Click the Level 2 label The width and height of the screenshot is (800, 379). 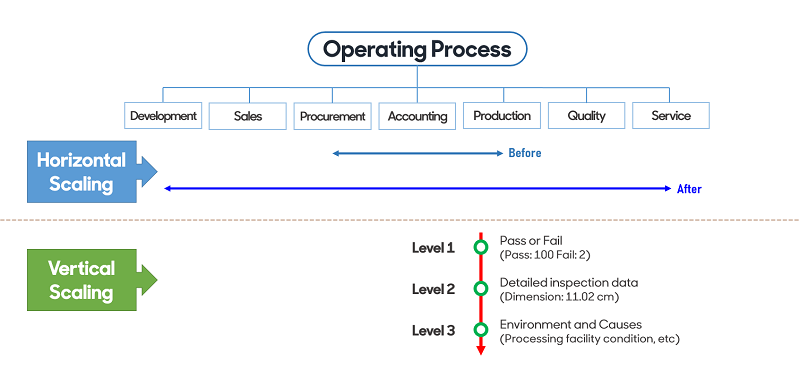click(433, 289)
